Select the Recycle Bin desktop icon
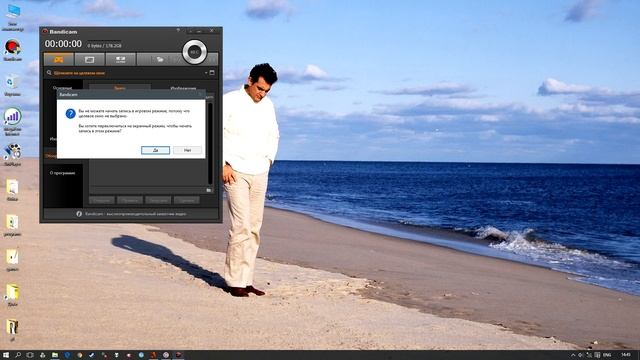The height and width of the screenshot is (360, 640). [x=12, y=85]
